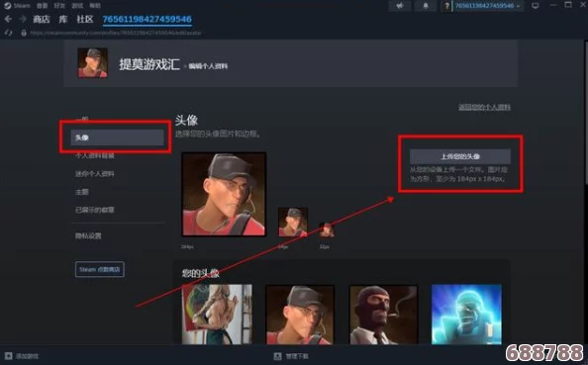
Task: Click the lock icon beside the URL
Action: [x=24, y=33]
